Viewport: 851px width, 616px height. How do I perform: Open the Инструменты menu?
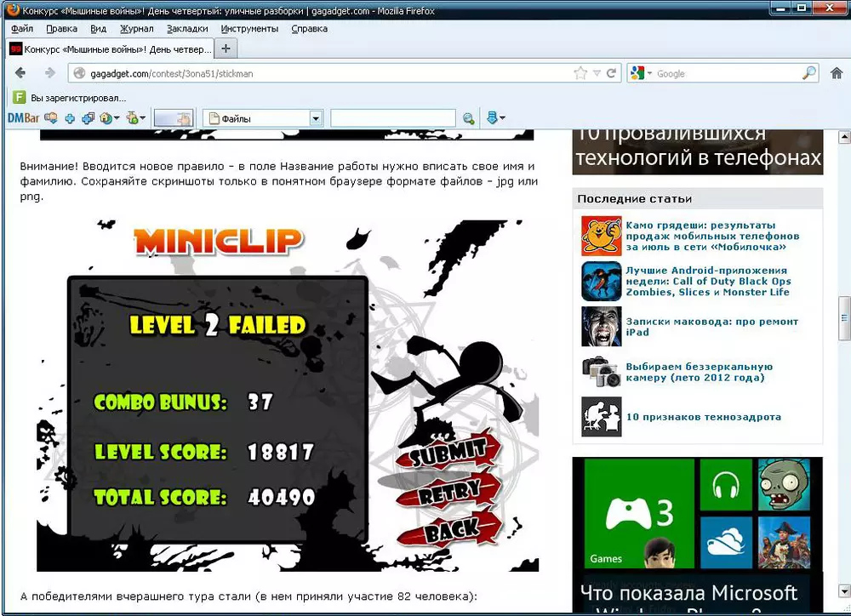coord(249,28)
